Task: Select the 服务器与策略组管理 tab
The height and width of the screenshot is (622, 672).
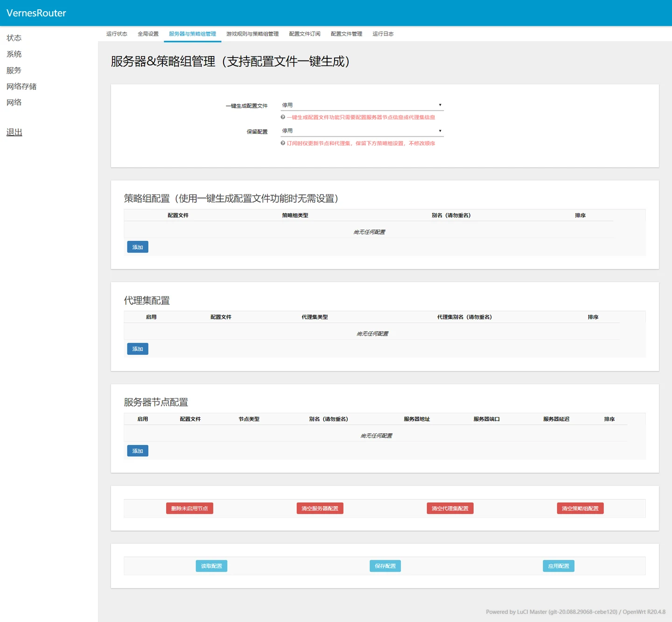Action: point(192,34)
